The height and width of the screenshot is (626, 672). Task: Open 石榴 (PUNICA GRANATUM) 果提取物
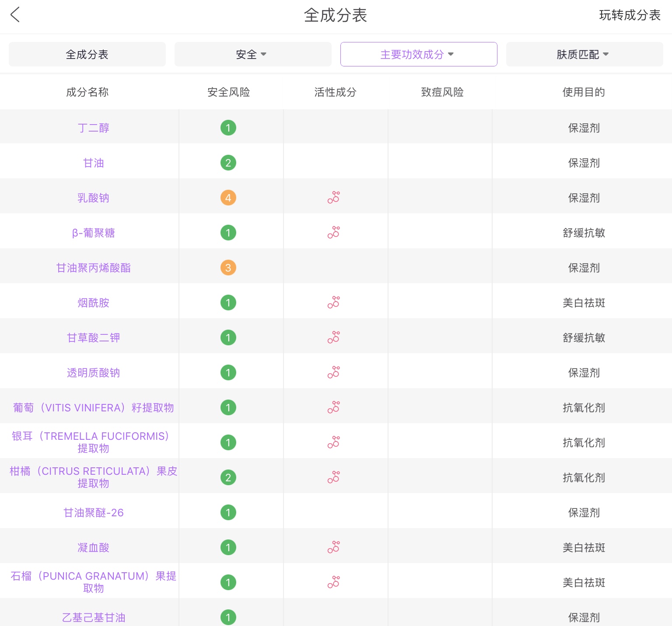93,582
